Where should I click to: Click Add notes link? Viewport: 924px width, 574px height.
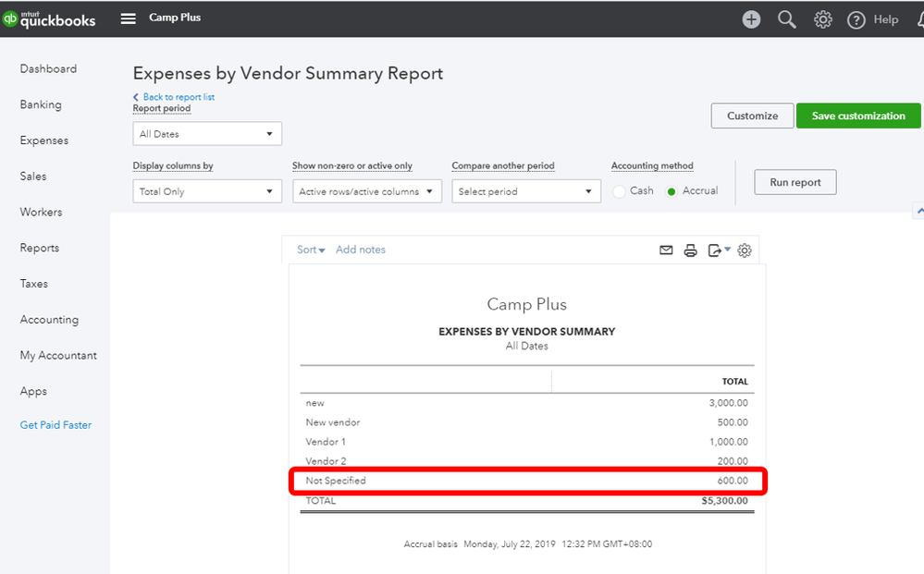[361, 250]
